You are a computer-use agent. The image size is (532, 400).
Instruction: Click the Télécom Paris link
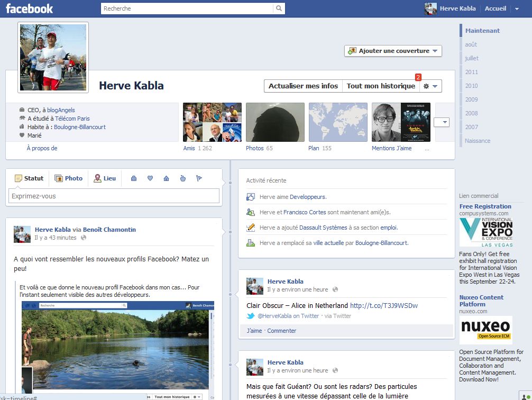point(72,119)
